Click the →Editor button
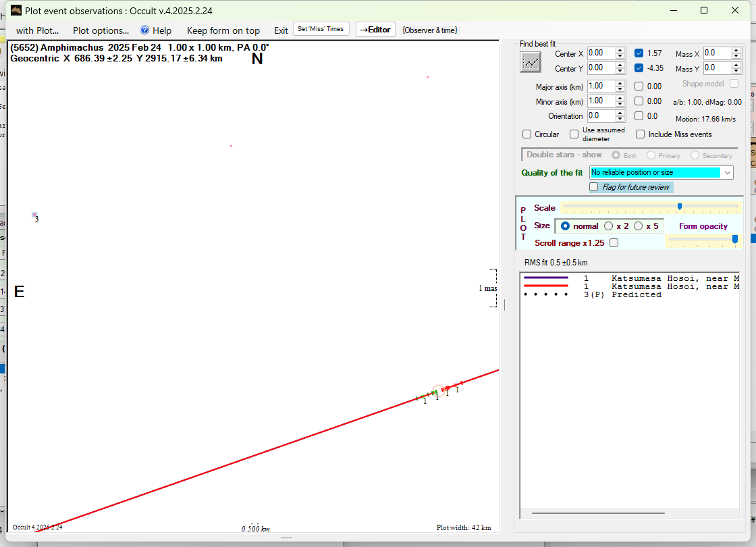 coord(375,30)
